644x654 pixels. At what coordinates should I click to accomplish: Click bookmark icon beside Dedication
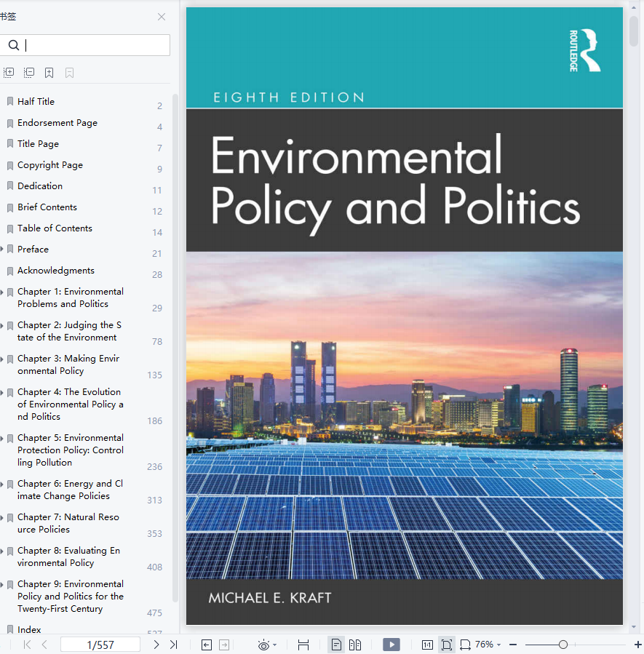point(10,186)
